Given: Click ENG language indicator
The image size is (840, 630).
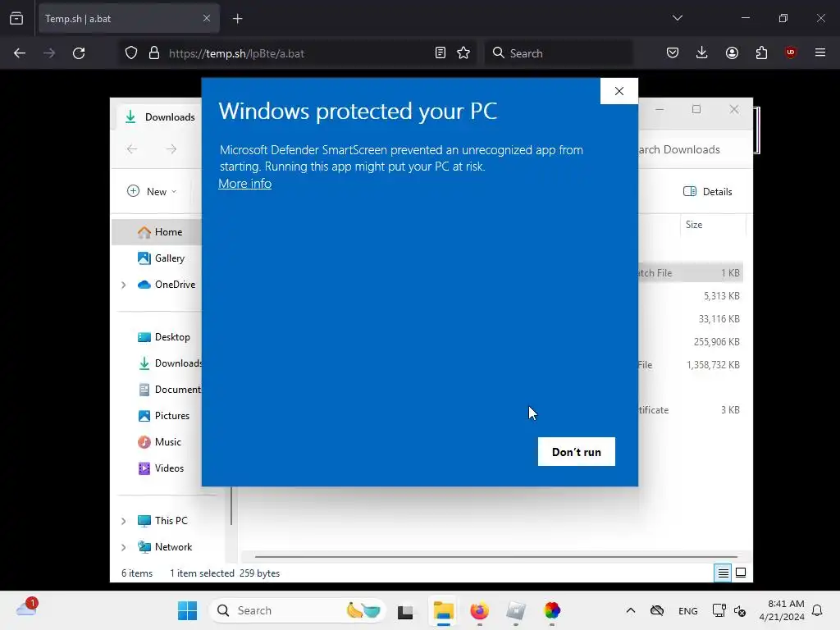Looking at the screenshot, I should coord(688,611).
